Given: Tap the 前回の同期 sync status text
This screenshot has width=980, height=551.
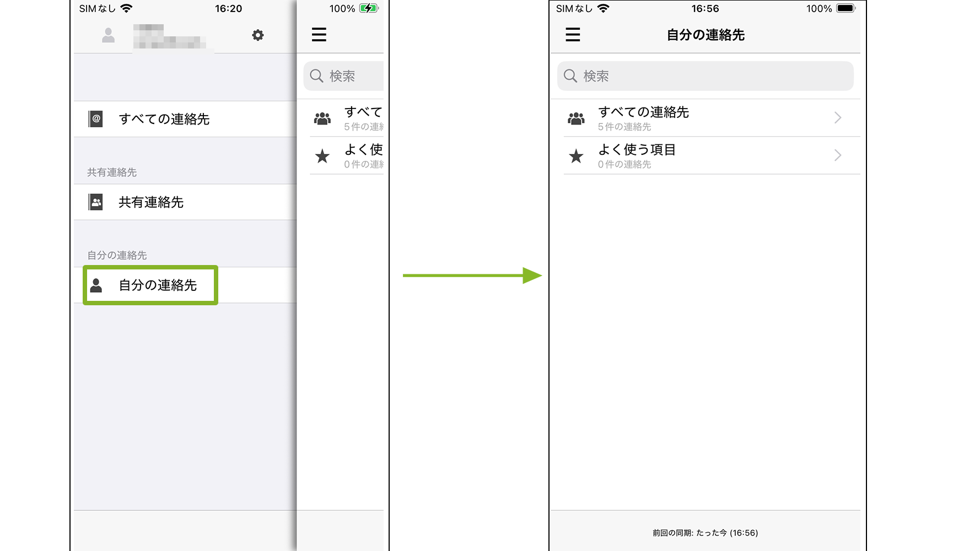Looking at the screenshot, I should [x=705, y=533].
